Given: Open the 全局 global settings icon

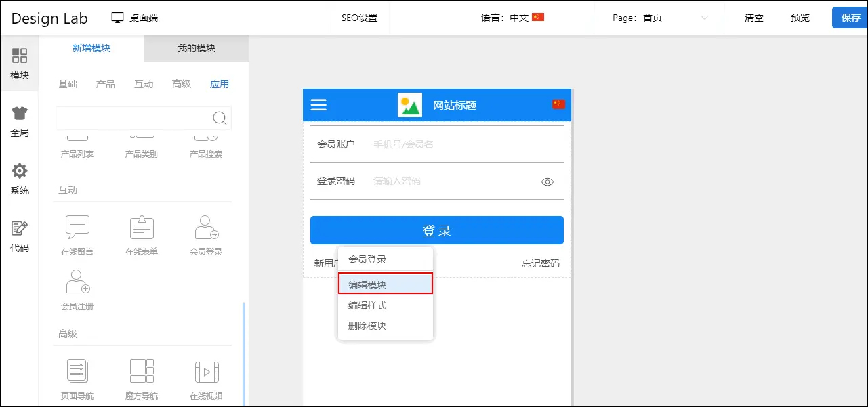Looking at the screenshot, I should pos(20,121).
